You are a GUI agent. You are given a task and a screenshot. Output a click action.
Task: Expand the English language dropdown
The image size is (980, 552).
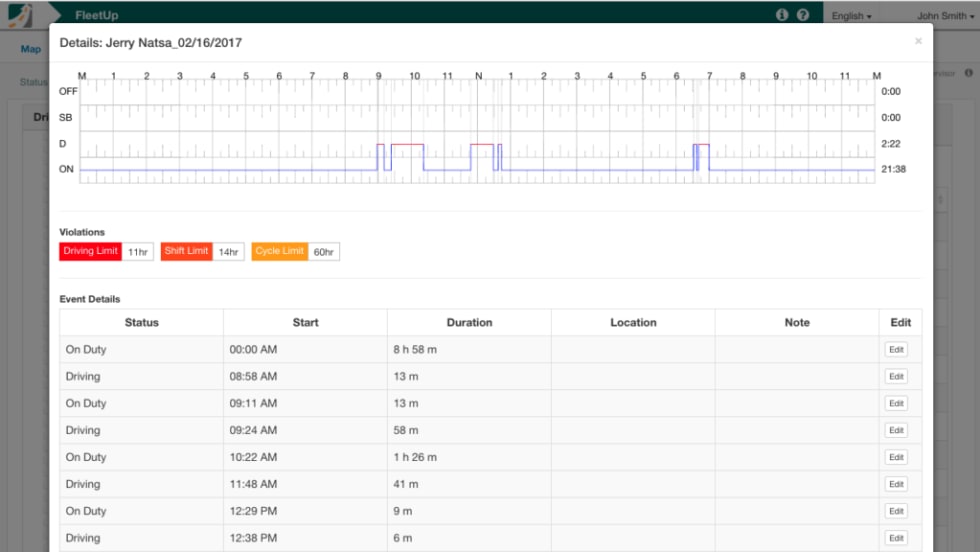[x=851, y=16]
